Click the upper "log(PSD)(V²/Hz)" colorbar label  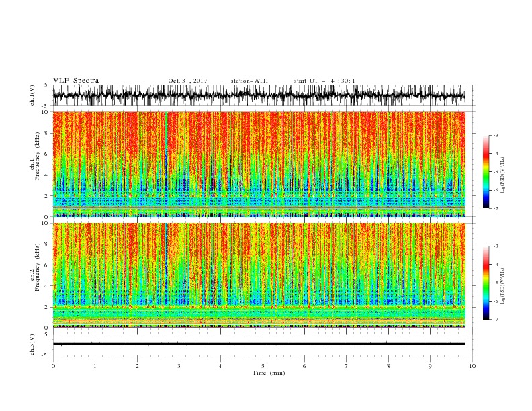click(x=503, y=175)
